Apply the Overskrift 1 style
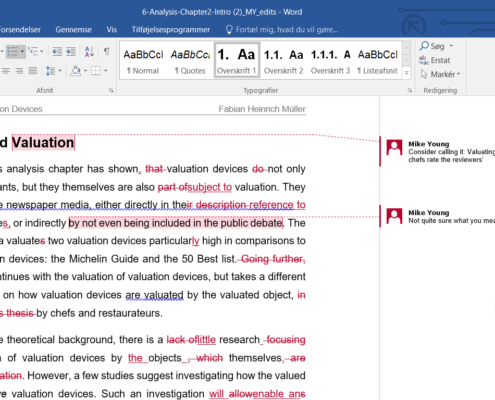 click(x=237, y=60)
